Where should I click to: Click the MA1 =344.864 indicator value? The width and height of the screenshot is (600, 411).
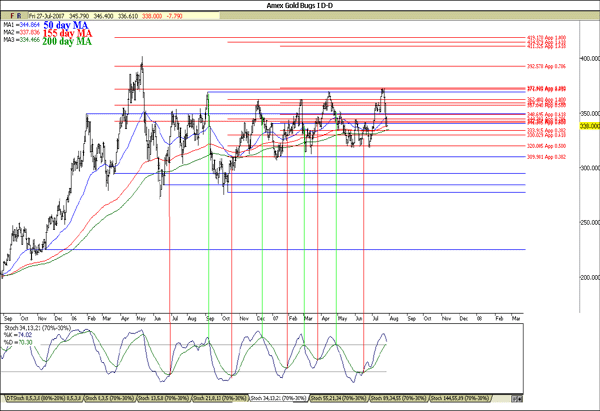point(18,24)
